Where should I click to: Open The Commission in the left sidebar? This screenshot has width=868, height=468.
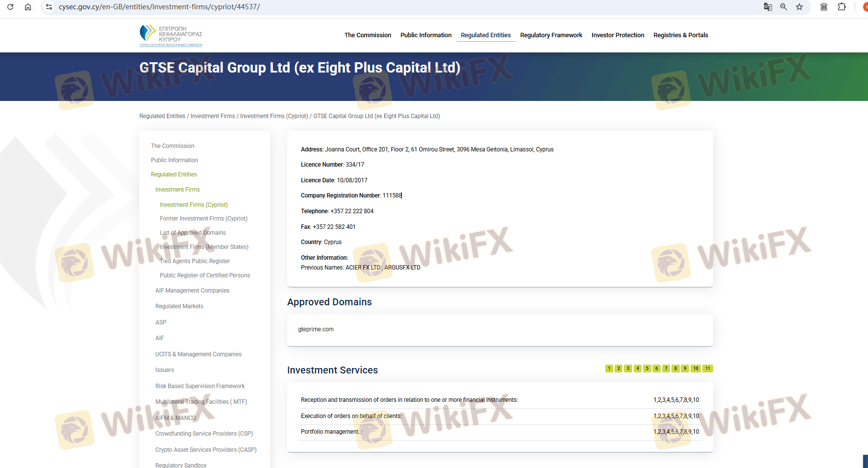(x=173, y=146)
